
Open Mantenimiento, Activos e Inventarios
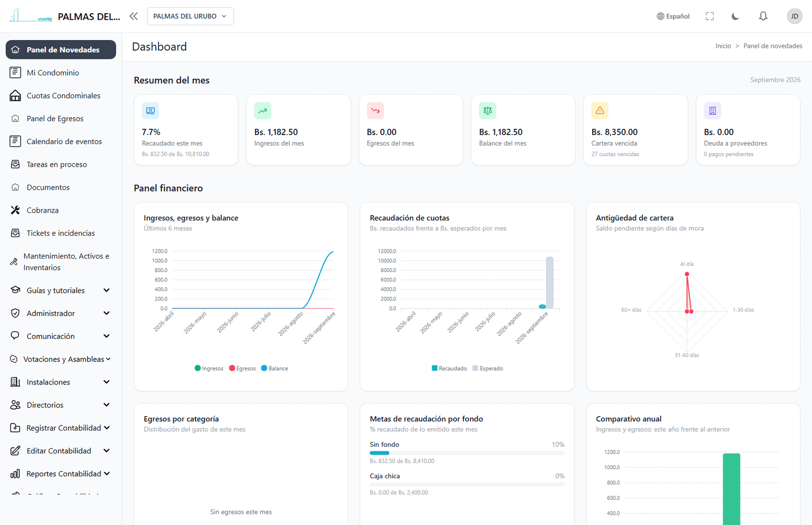61,262
